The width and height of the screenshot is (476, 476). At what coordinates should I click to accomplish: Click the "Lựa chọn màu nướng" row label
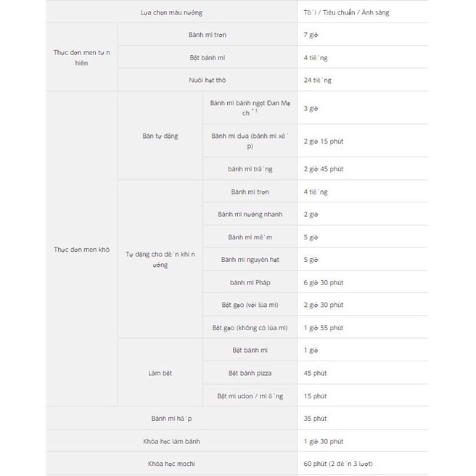171,13
